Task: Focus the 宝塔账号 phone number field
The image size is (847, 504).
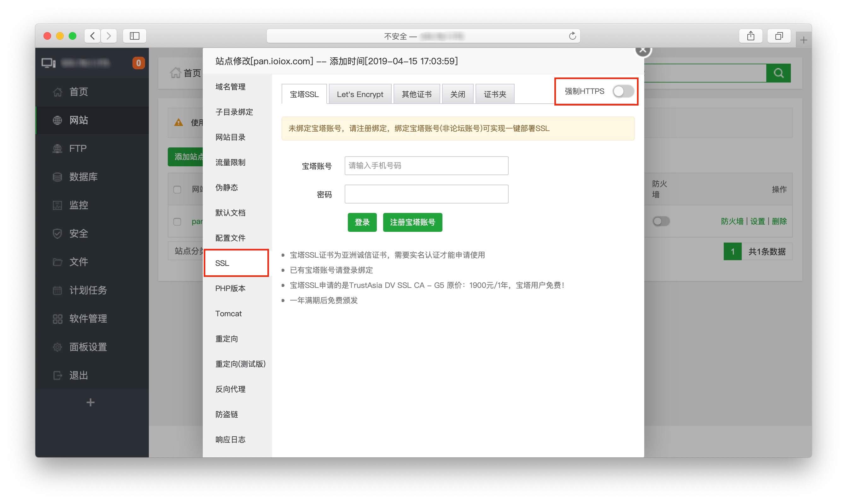Action: [x=426, y=166]
